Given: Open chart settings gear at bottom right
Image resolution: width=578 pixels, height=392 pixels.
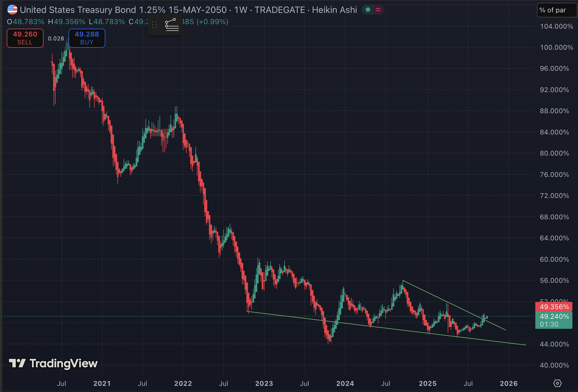Looking at the screenshot, I should tap(557, 383).
